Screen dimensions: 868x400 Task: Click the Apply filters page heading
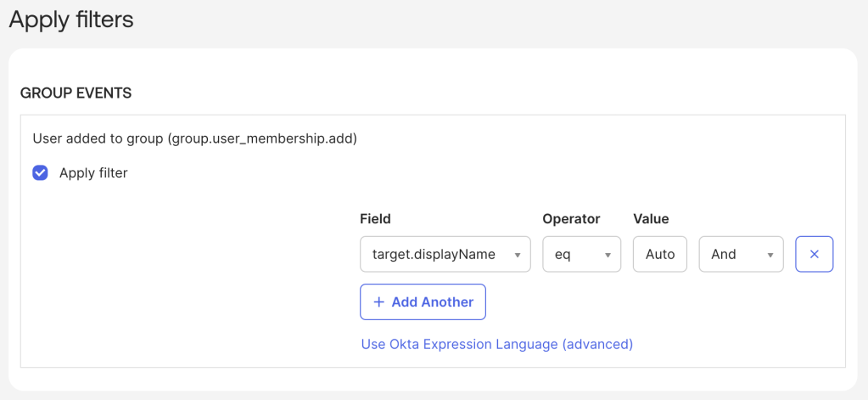point(71,20)
